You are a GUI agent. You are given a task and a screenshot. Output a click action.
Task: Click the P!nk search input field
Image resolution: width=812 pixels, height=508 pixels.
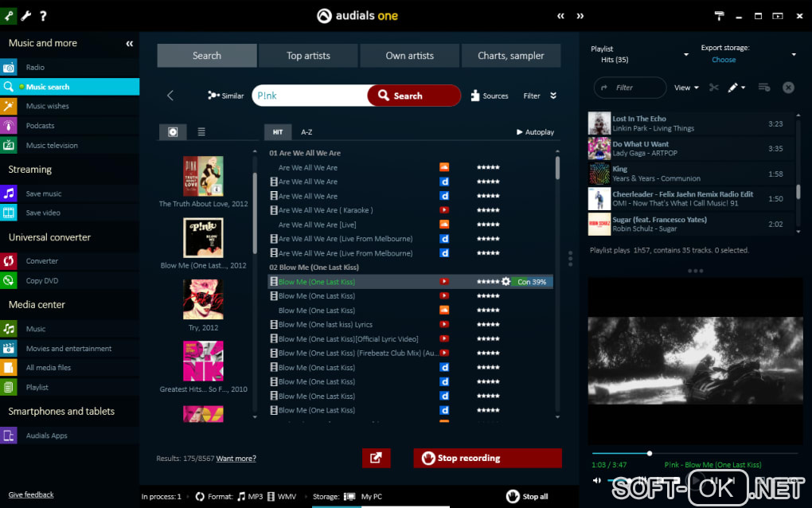[x=310, y=96]
